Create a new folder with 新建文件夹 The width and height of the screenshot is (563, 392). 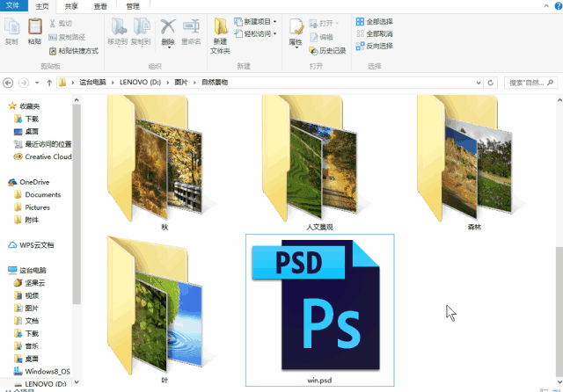click(220, 36)
